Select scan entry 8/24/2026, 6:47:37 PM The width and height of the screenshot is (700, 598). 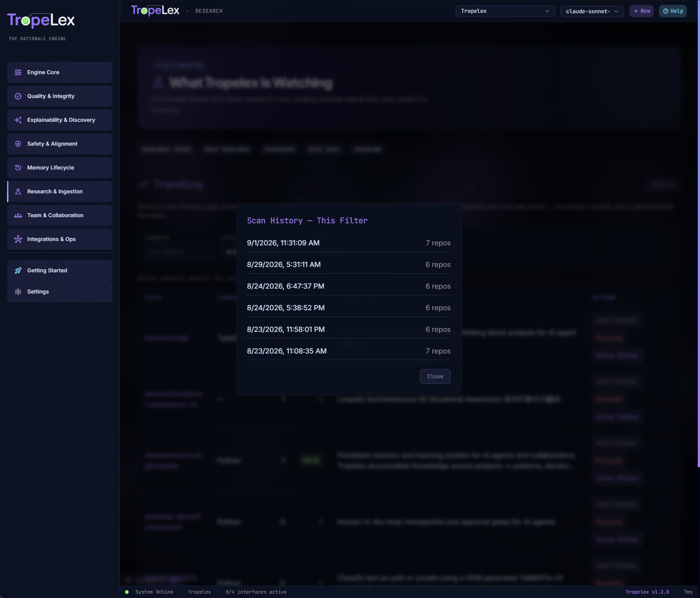pos(349,286)
